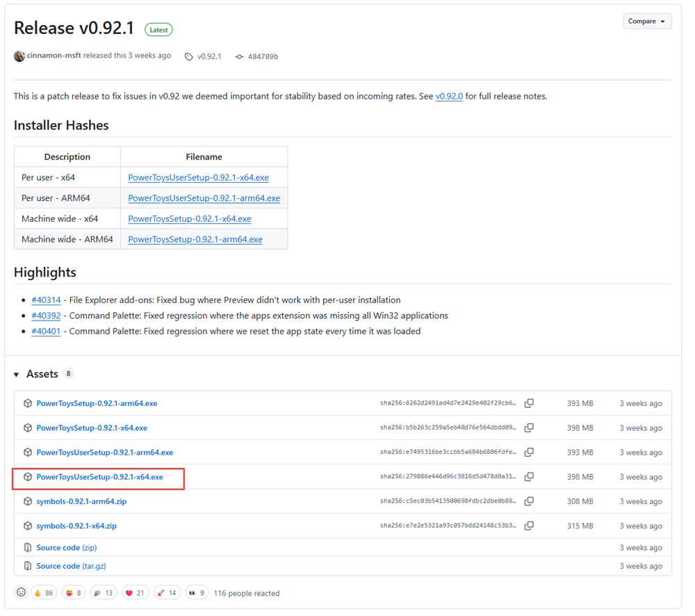The image size is (695, 616).
Task: Open tag v0.92.1 link
Action: 209,56
